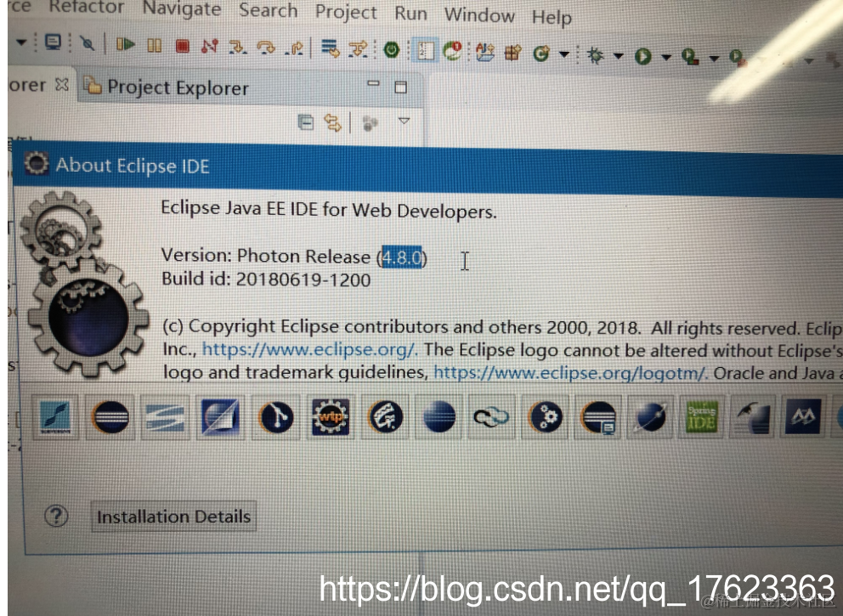Open the eclipse.org/logotm/ guidelines link
843x616 pixels.
click(569, 372)
